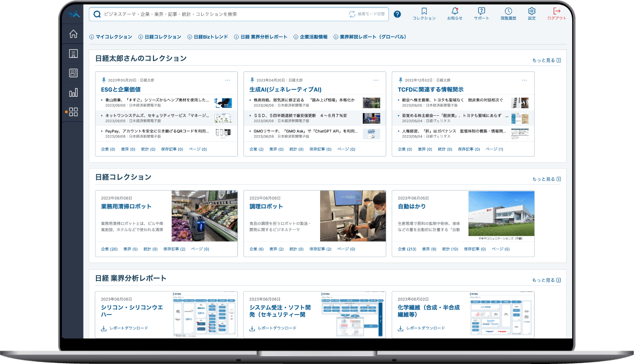634x364 pixels.
Task: Open the 化学繊維（合成・半合成繊維等） report title
Action: click(429, 311)
